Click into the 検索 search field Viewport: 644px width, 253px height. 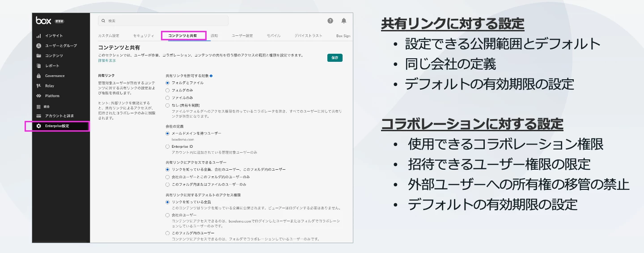pos(163,21)
